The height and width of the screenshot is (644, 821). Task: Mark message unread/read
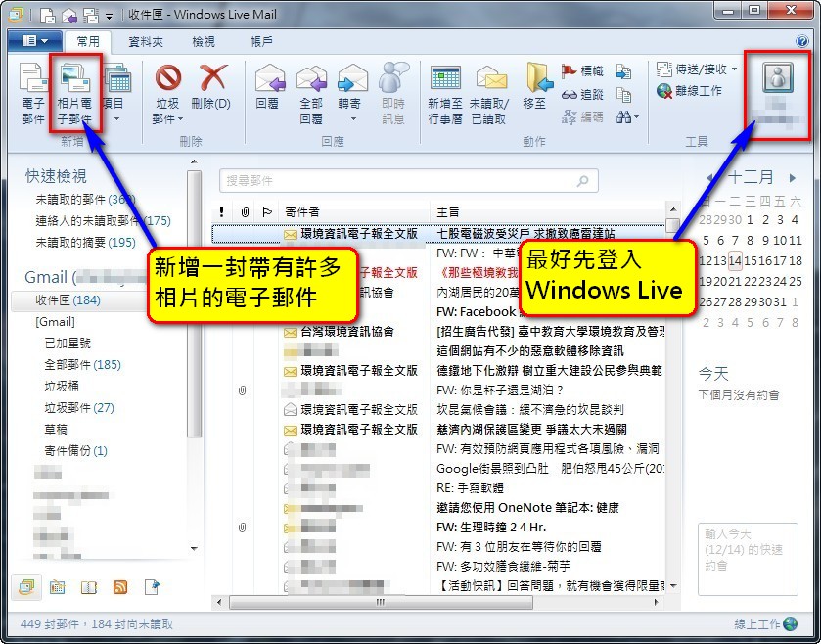(489, 94)
